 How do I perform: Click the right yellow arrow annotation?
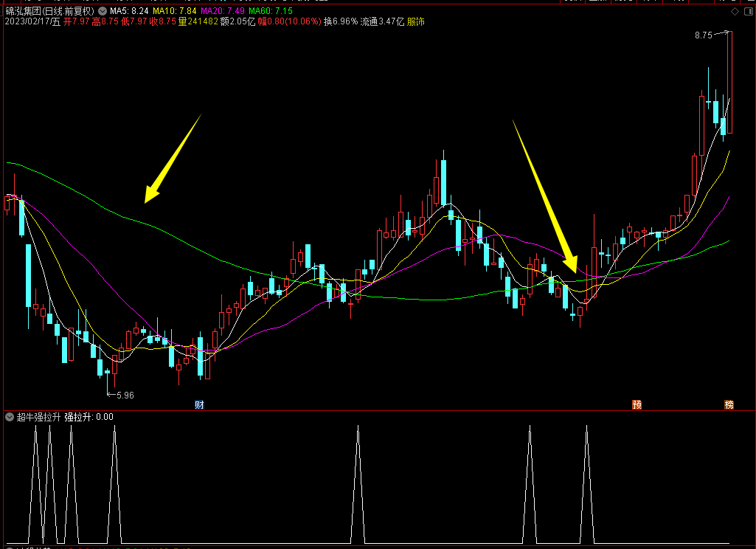[547, 196]
